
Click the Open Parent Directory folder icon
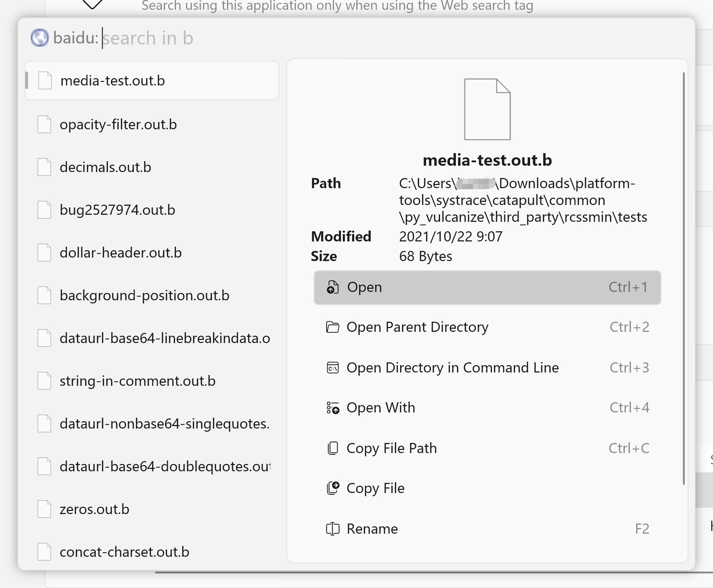332,327
